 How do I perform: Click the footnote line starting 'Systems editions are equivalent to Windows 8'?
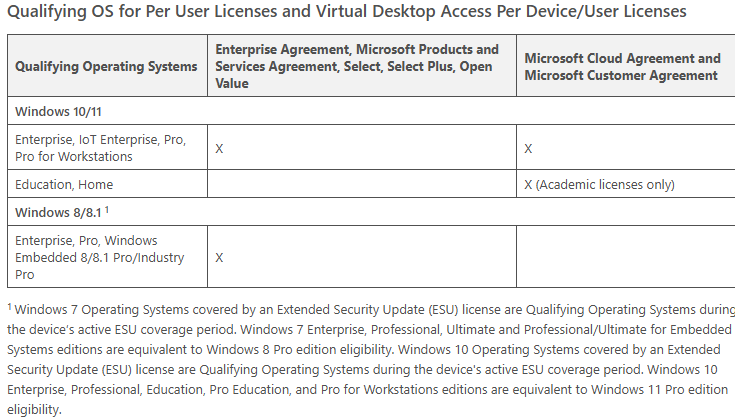coord(364,350)
